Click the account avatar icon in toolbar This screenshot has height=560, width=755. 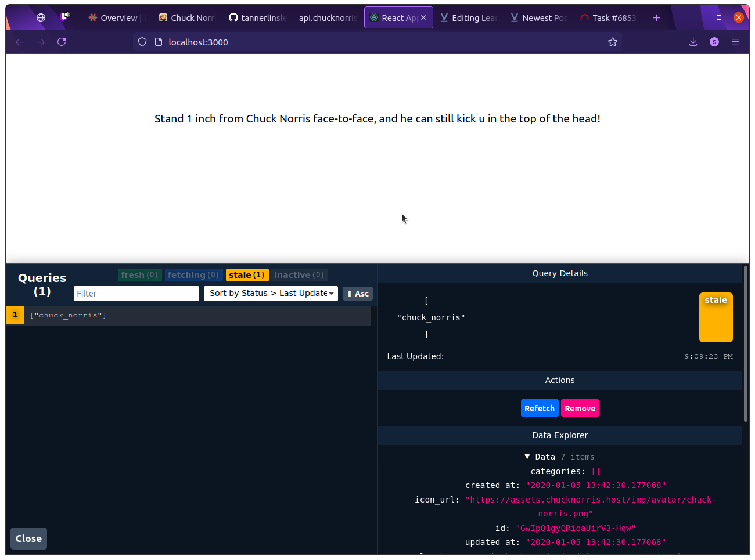click(714, 42)
